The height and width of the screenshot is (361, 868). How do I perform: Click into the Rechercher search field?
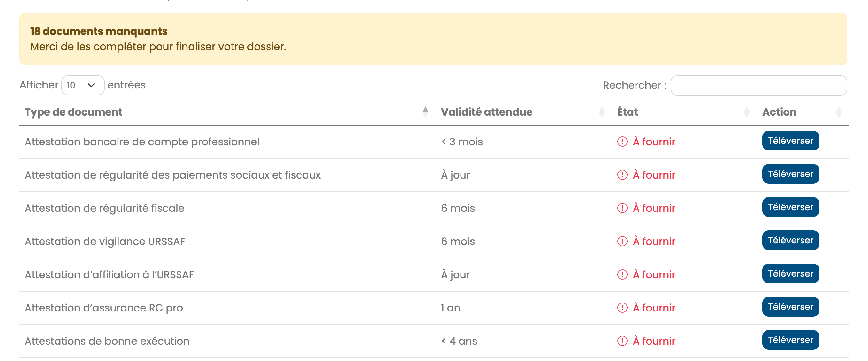tap(758, 85)
